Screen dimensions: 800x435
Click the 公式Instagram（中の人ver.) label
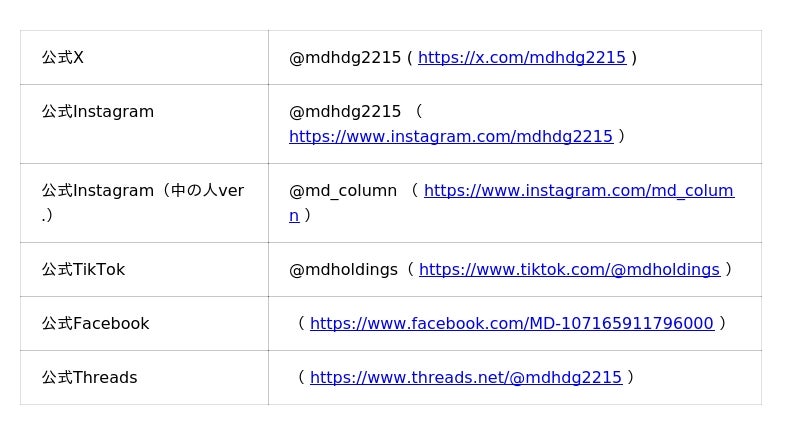142,191
